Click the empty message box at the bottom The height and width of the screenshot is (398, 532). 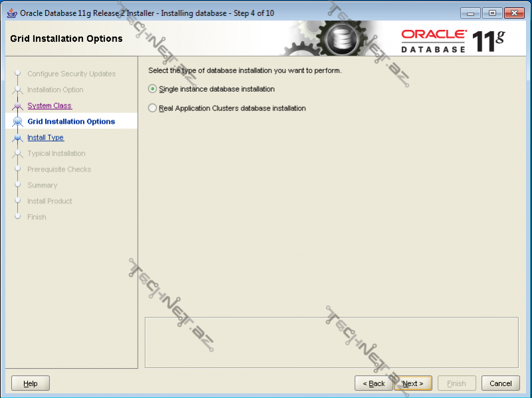click(331, 342)
